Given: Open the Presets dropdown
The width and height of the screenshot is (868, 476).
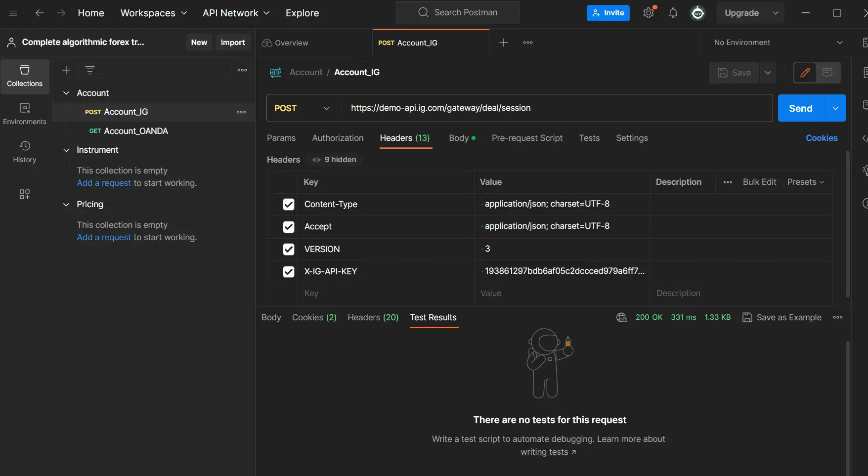Looking at the screenshot, I should 806,182.
